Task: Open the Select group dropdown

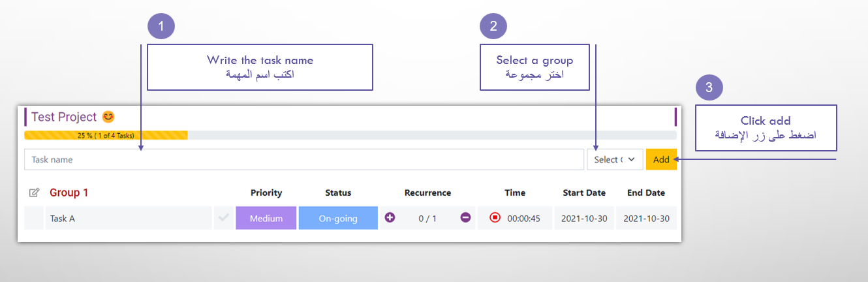Action: coord(615,159)
